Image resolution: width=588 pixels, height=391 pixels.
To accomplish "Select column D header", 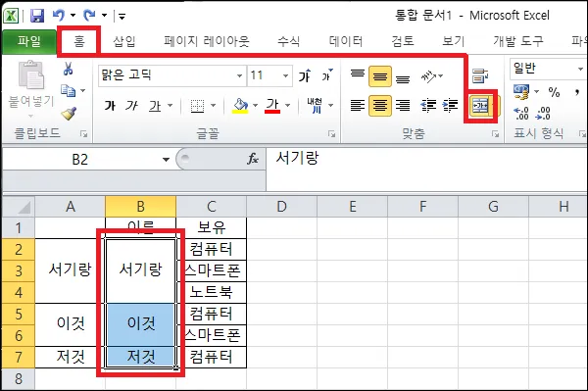I will (x=281, y=207).
